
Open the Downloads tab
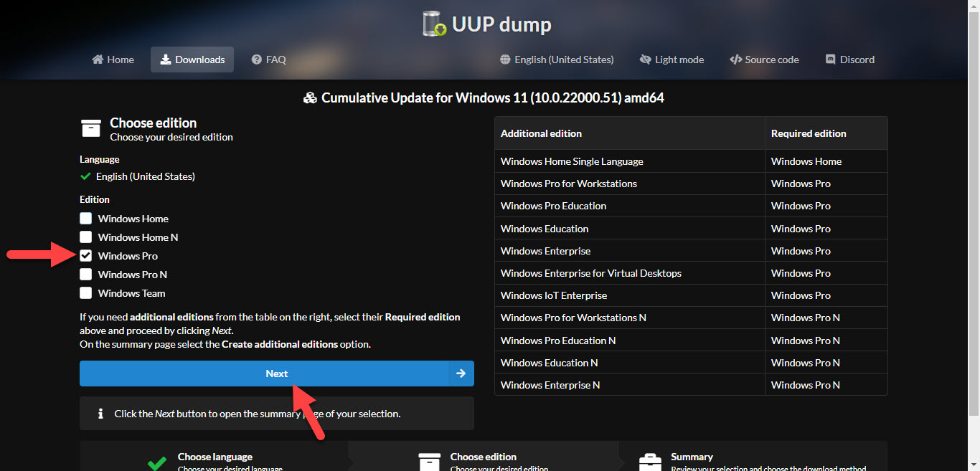pos(192,60)
